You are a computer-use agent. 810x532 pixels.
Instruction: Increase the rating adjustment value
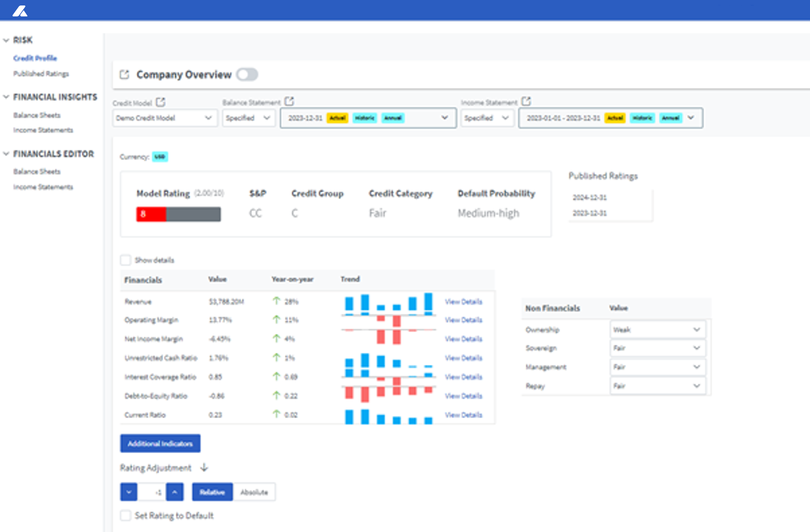(x=175, y=492)
